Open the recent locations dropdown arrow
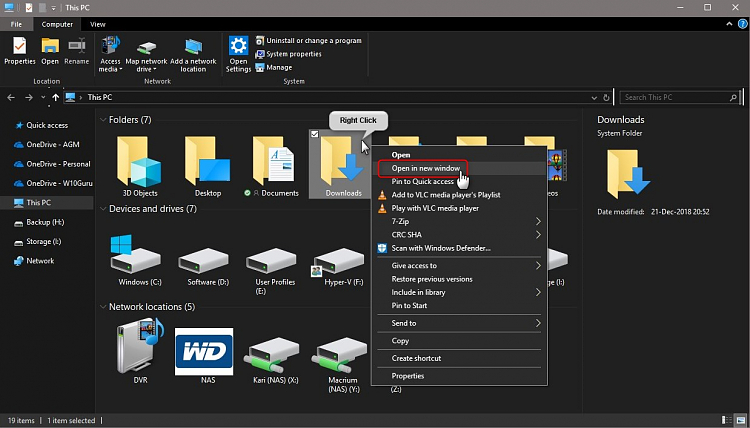 click(x=43, y=98)
